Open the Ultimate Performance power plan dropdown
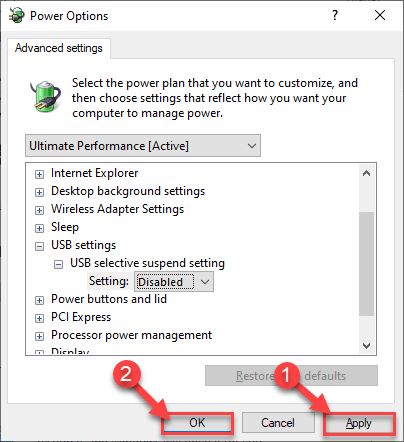The width and height of the screenshot is (404, 442). pyautogui.click(x=143, y=146)
